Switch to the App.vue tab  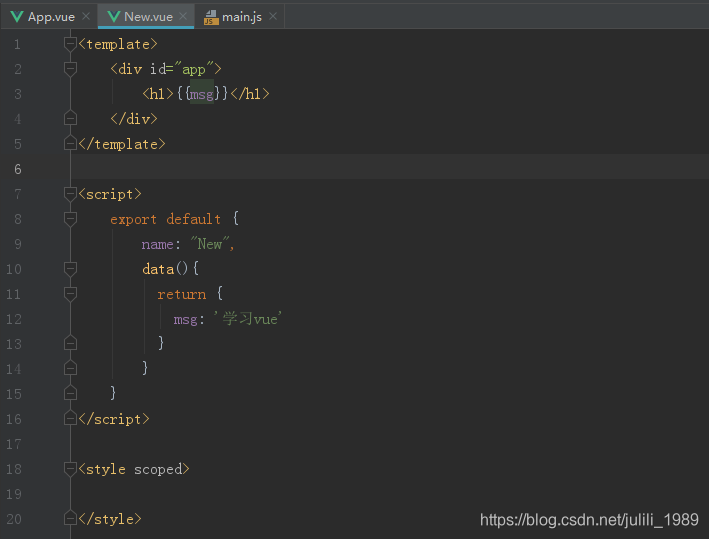point(49,17)
